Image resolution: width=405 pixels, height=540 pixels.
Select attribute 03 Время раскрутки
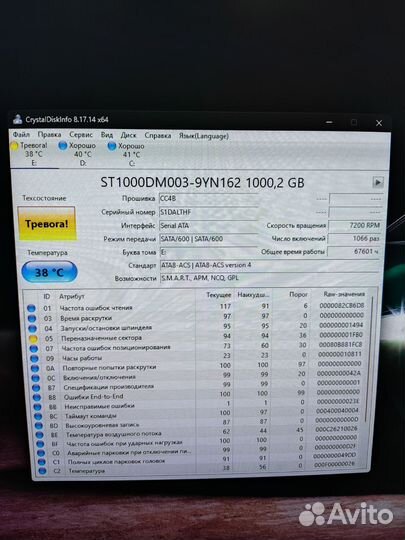[196, 317]
